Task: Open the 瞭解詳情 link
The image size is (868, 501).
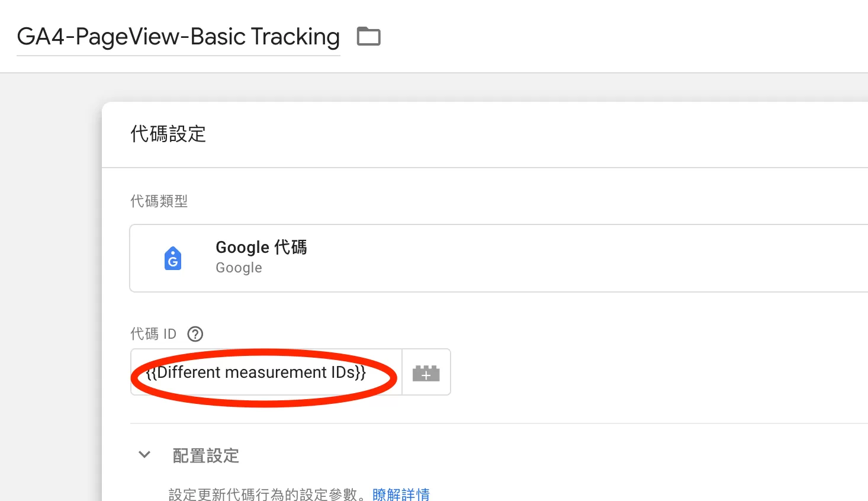Action: coord(401,494)
